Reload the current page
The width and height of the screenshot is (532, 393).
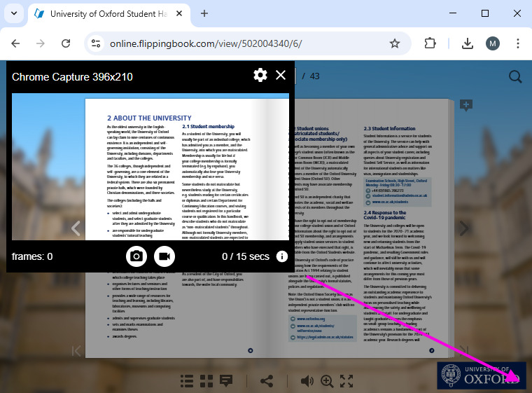(66, 43)
